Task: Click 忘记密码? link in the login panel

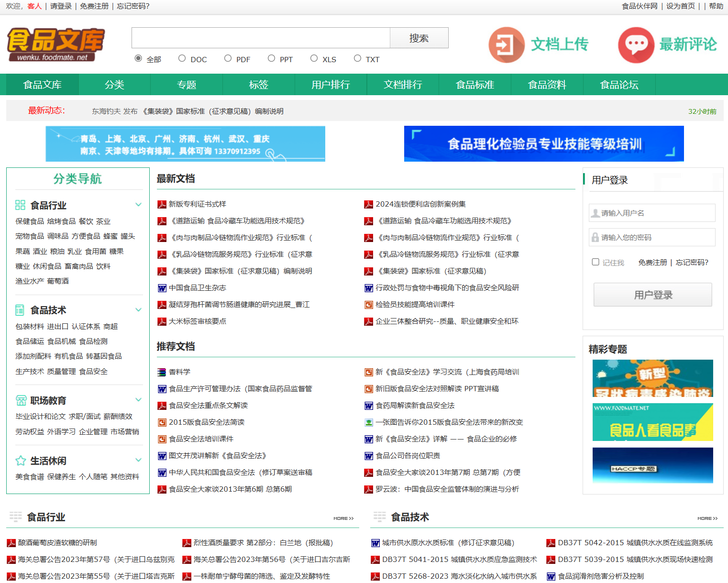Action: pyautogui.click(x=692, y=263)
